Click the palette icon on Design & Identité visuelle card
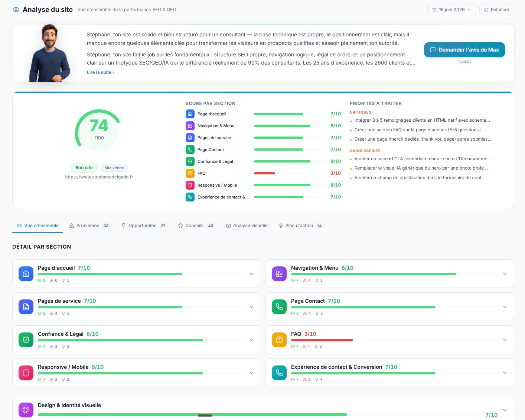Viewport: 525px width, 420px height. pyautogui.click(x=26, y=410)
